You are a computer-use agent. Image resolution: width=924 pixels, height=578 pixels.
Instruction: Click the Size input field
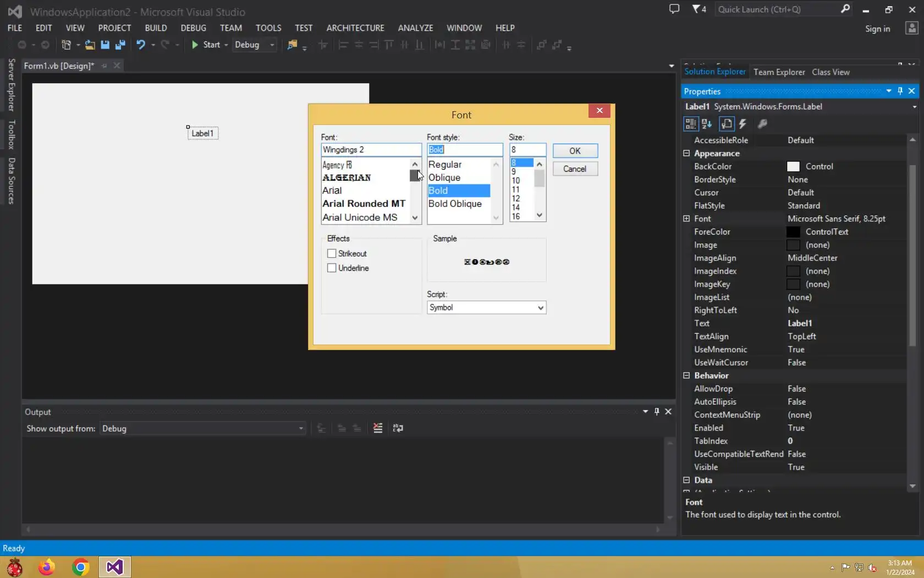pyautogui.click(x=527, y=150)
